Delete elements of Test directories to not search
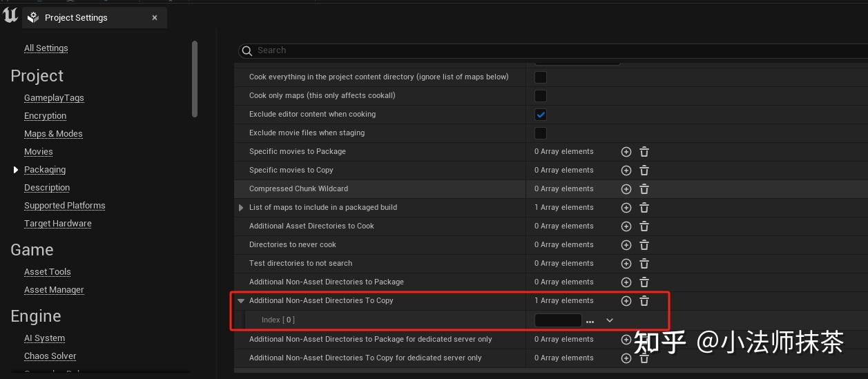This screenshot has width=868, height=379. point(644,264)
